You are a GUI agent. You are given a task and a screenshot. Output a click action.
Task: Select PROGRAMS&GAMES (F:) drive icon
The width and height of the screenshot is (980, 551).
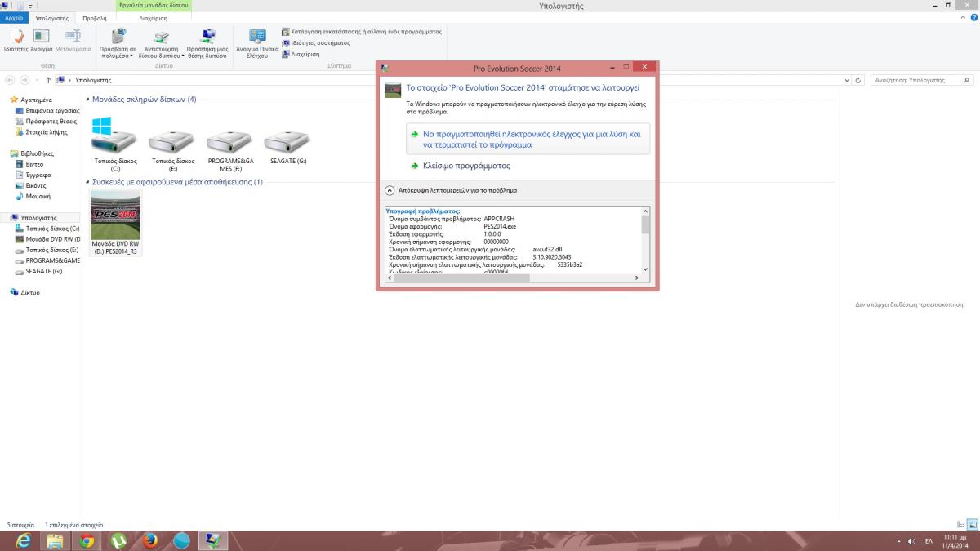pos(229,144)
